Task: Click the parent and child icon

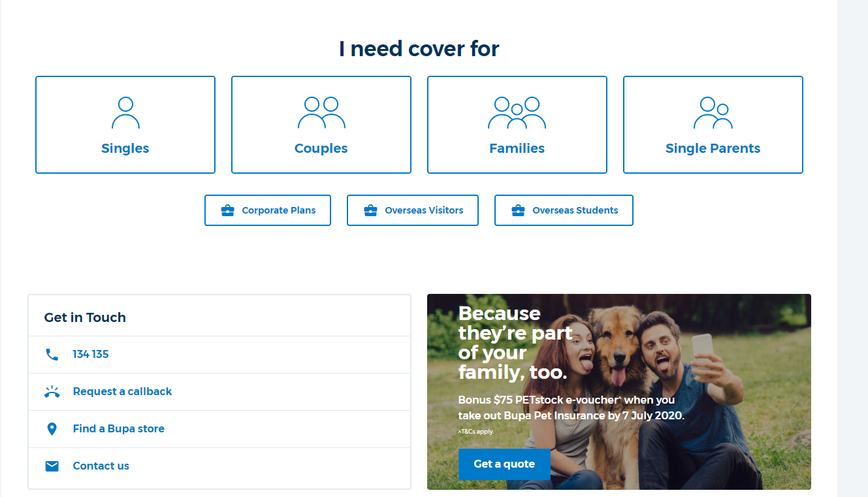Action: pyautogui.click(x=713, y=113)
